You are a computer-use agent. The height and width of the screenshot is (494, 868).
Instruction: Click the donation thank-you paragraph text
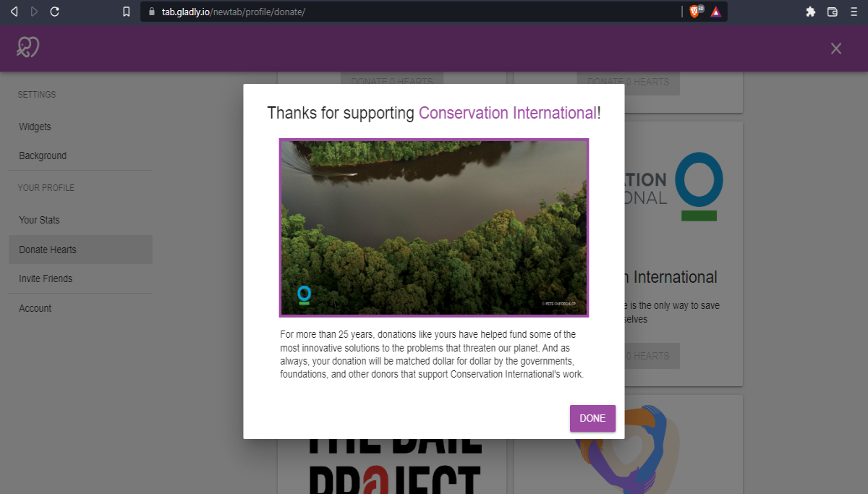(x=432, y=354)
